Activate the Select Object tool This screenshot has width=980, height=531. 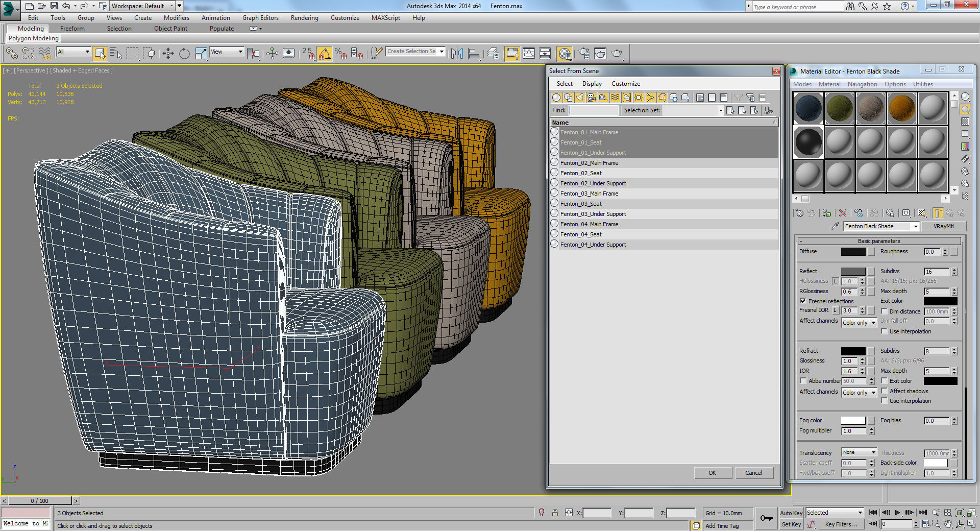click(100, 53)
